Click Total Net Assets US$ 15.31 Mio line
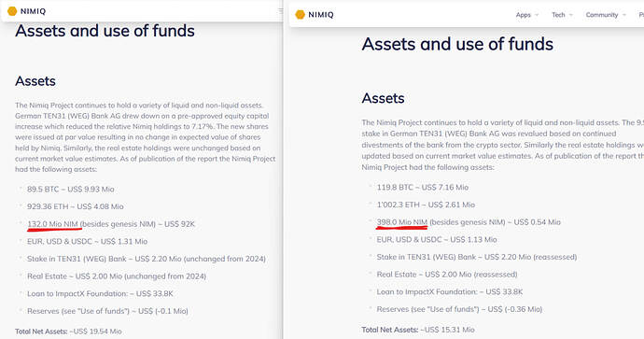This screenshot has width=644, height=339. point(418,330)
